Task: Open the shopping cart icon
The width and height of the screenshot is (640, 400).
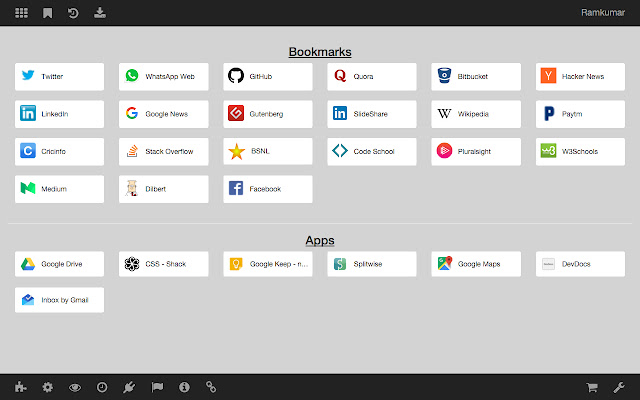Action: pos(592,387)
